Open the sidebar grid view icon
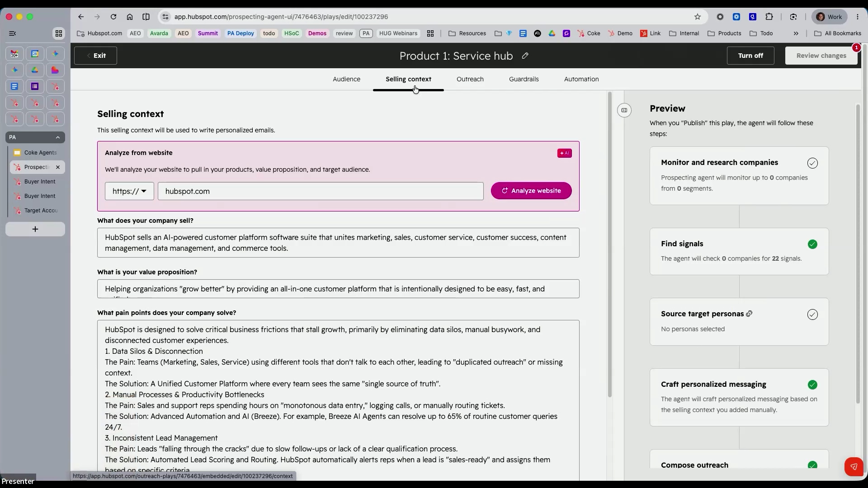This screenshot has height=488, width=868. (x=59, y=33)
